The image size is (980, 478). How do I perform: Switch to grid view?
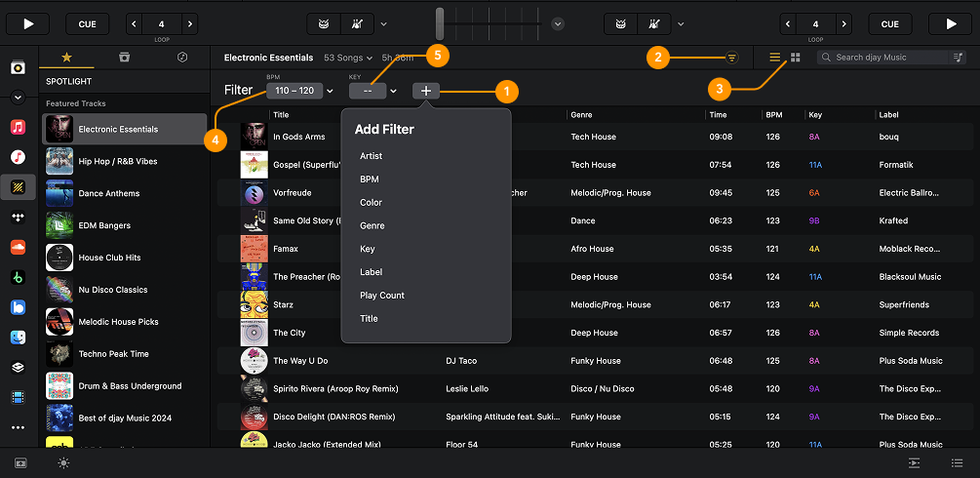tap(796, 57)
